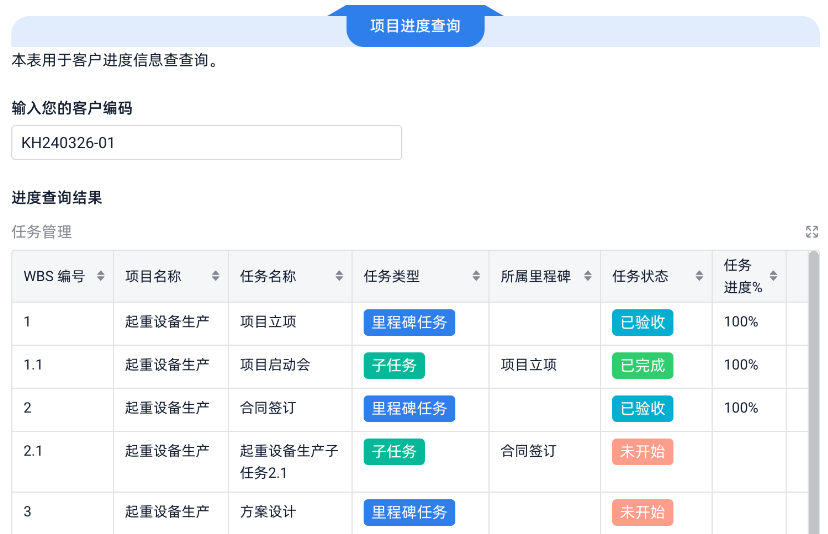Click 子任务 tag in 项目启动会 row

(394, 365)
